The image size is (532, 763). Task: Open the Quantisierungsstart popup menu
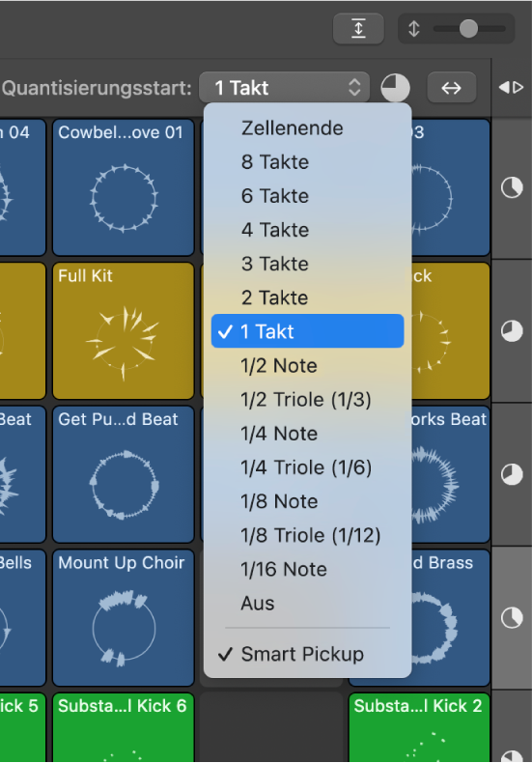(285, 88)
